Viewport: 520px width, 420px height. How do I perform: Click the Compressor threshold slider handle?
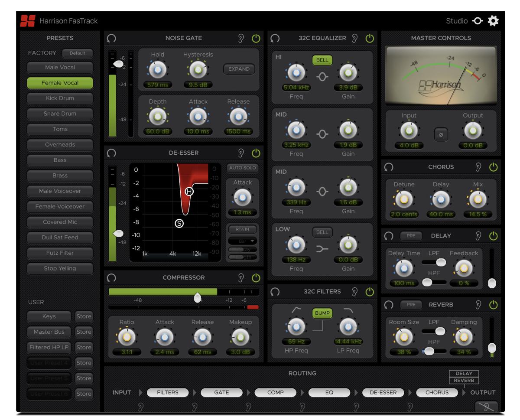[198, 297]
